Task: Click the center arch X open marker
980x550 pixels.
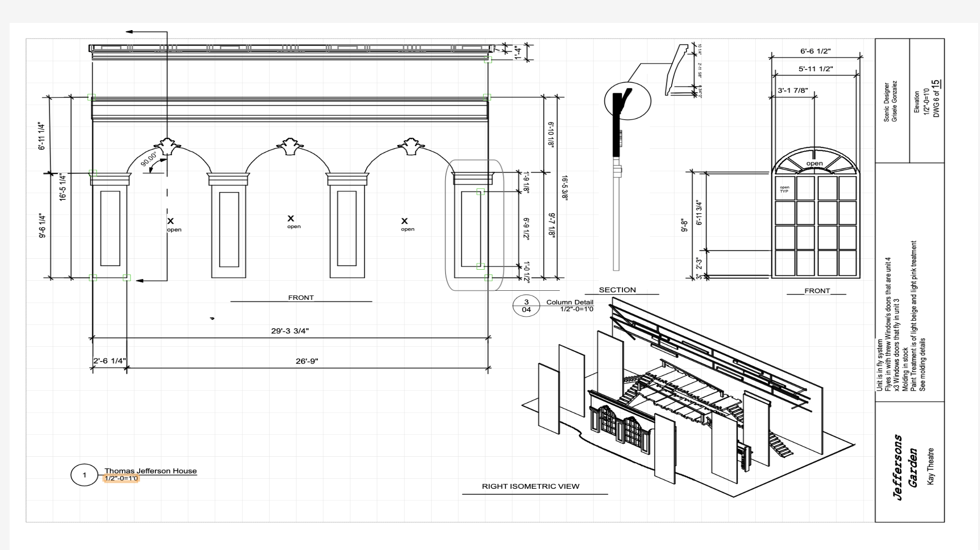Action: 291,219
